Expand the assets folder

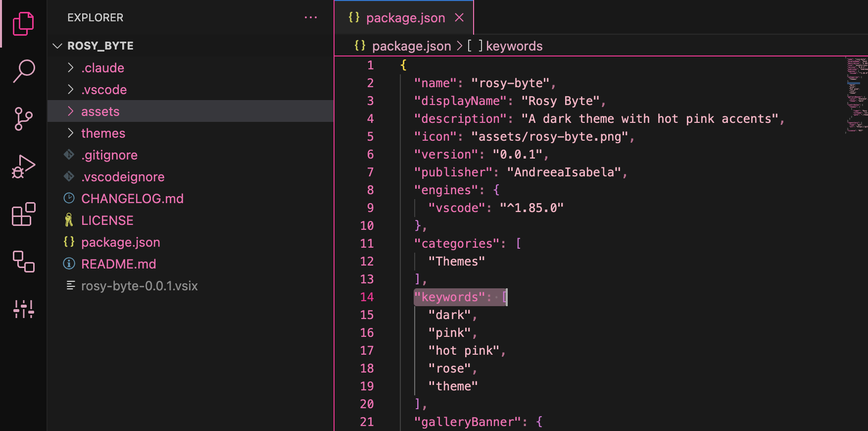pos(190,111)
